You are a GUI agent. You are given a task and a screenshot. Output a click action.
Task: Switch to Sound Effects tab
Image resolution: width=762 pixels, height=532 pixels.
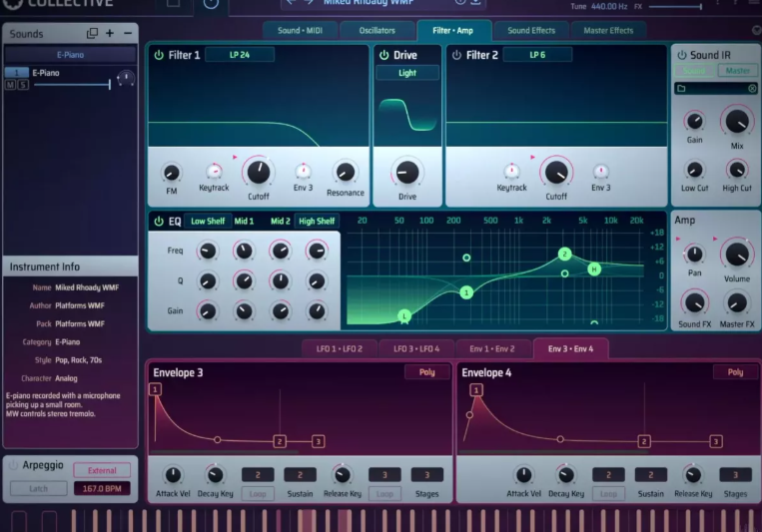point(531,31)
